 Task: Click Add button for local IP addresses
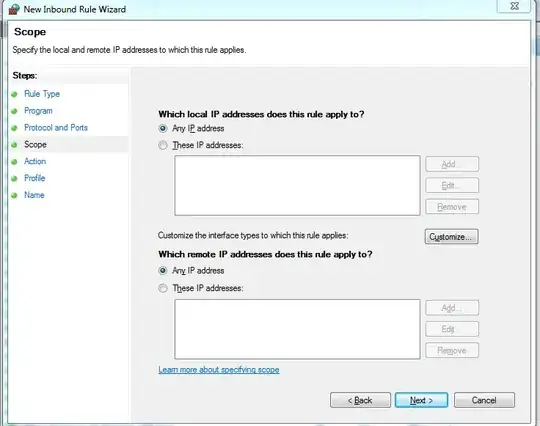click(x=452, y=164)
